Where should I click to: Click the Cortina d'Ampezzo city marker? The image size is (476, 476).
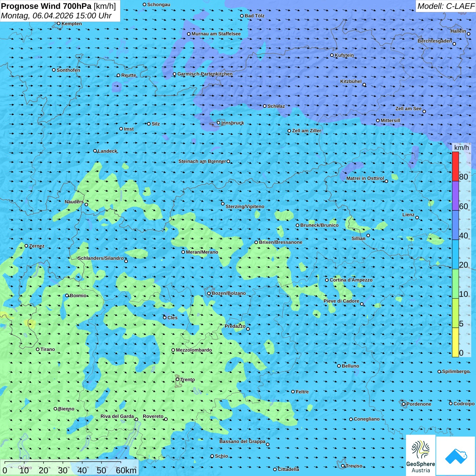tap(327, 280)
